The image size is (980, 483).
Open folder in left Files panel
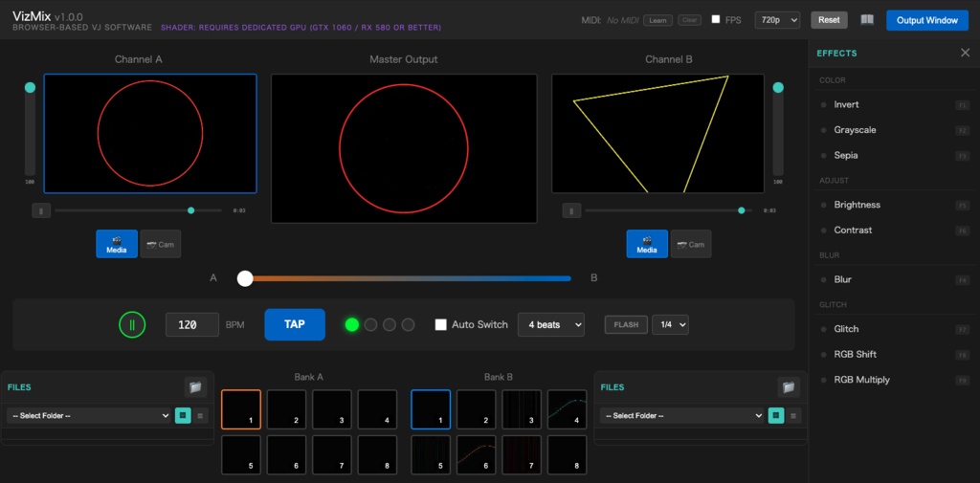(x=195, y=387)
